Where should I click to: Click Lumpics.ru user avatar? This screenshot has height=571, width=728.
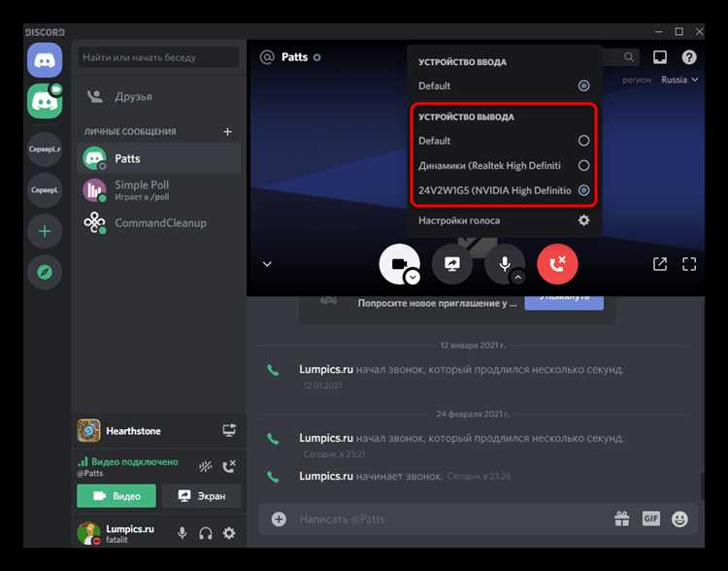(x=88, y=533)
